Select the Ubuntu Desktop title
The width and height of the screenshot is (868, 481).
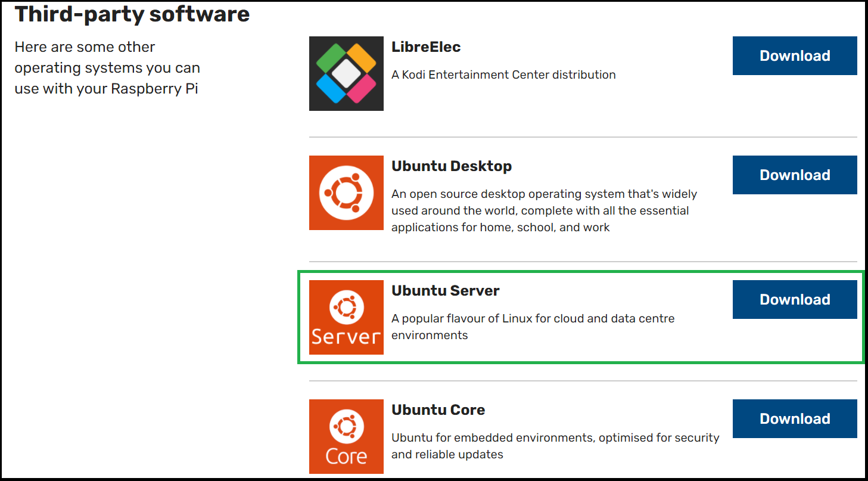[x=452, y=166]
